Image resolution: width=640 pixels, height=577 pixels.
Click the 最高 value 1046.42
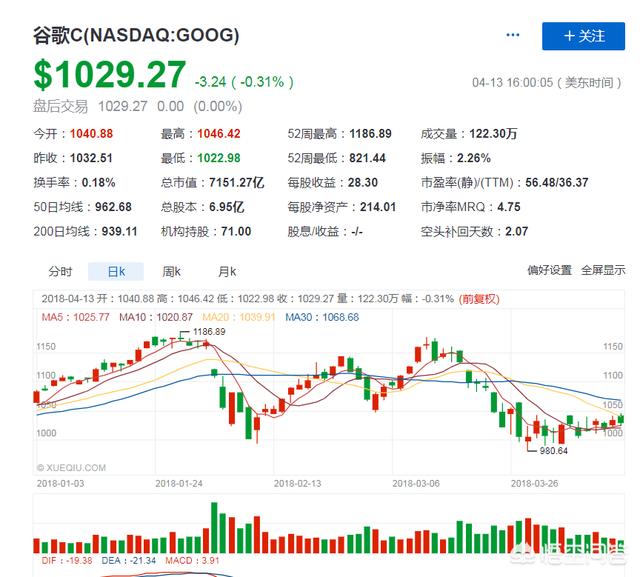[219, 134]
